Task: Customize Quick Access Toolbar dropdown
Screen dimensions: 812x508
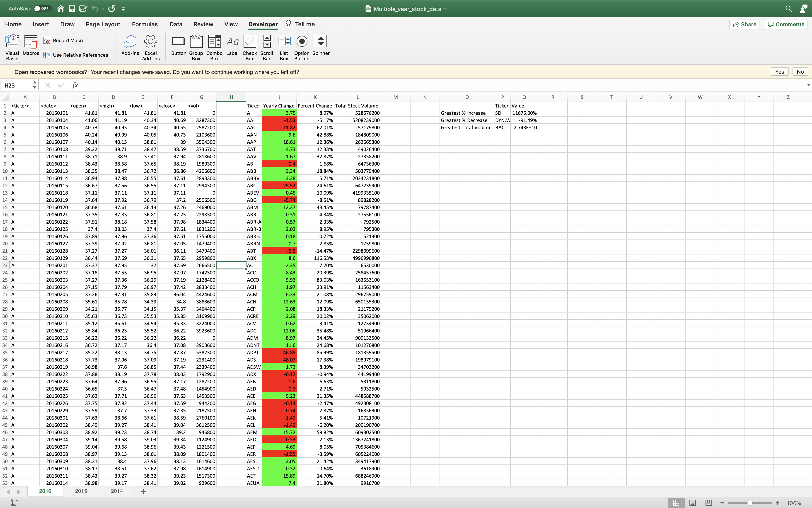Action: pyautogui.click(x=123, y=9)
